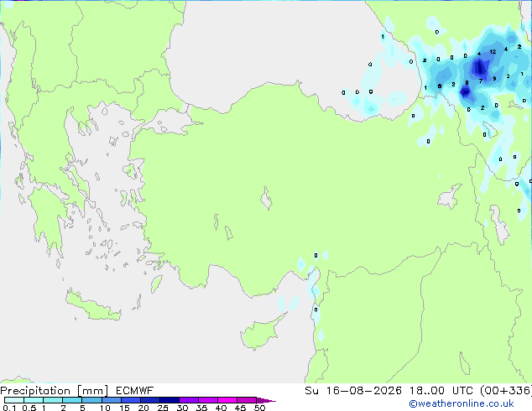Click legend label '25'
Image resolution: width=532 pixels, height=411 pixels.
click(163, 408)
